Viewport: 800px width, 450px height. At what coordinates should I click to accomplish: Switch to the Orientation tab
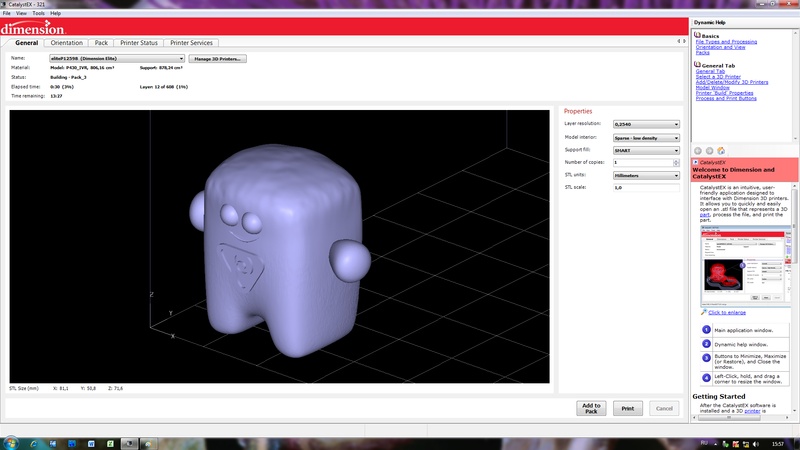67,43
